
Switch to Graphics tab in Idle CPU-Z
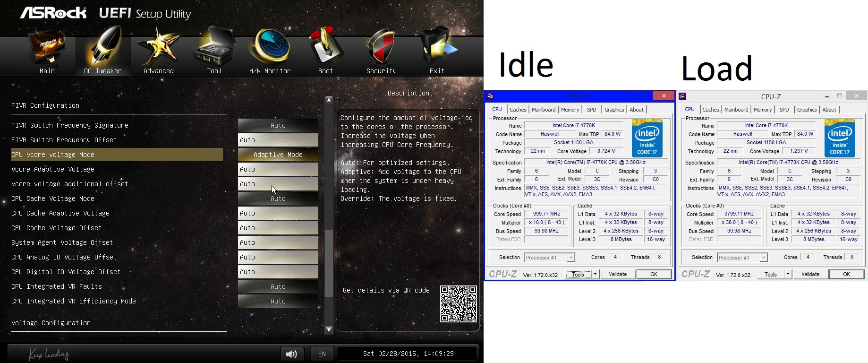click(614, 110)
